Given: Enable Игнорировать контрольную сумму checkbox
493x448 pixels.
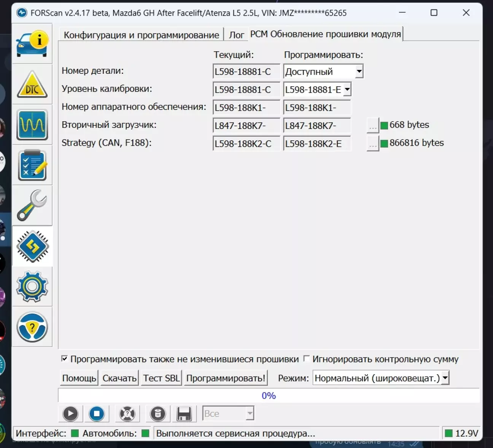Looking at the screenshot, I should coord(306,359).
